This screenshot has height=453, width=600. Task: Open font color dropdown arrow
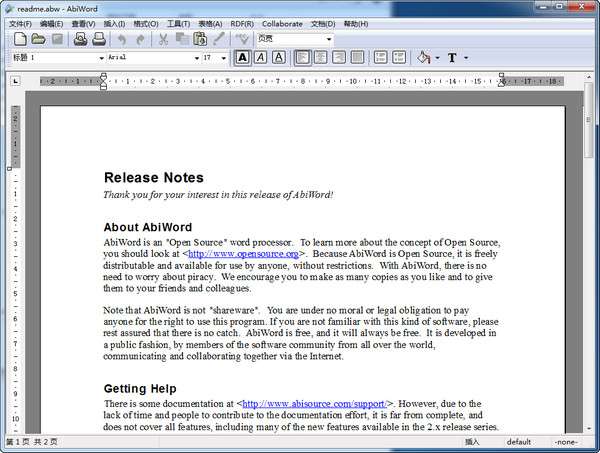click(466, 58)
